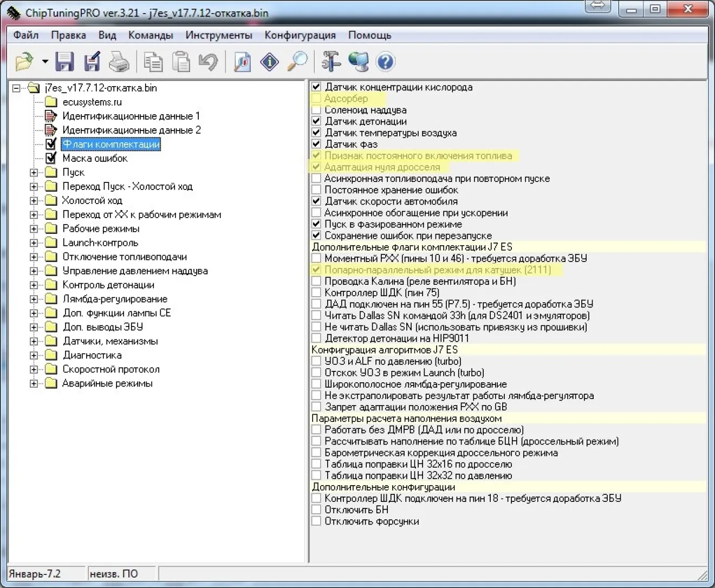The width and height of the screenshot is (715, 588).
Task: Open the Вид menu
Action: tap(107, 35)
